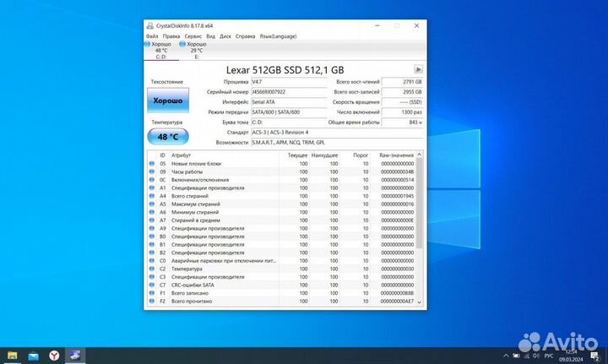The width and height of the screenshot is (608, 364).
Task: Click the Lexar 512GB SSD title text
Action: 285,70
